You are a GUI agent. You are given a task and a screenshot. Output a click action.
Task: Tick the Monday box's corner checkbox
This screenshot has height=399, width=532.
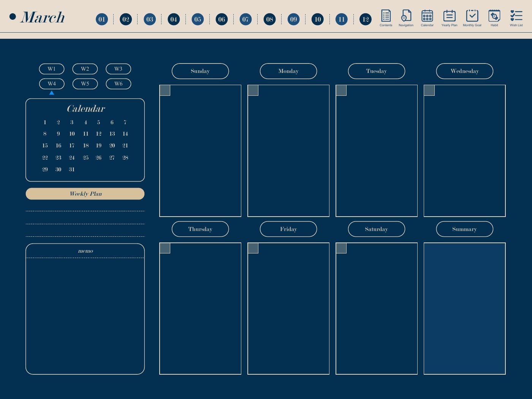tap(253, 90)
